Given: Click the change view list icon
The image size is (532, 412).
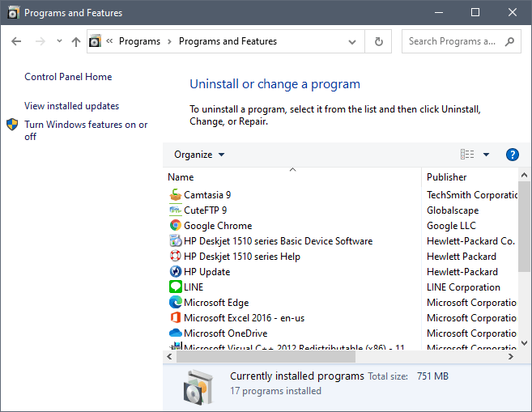Looking at the screenshot, I should [467, 155].
